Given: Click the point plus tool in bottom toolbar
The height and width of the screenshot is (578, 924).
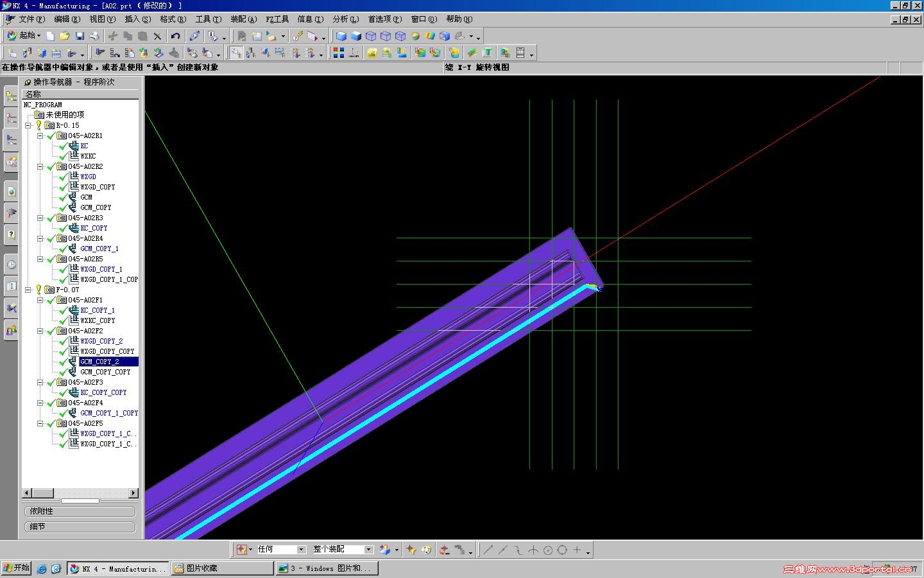Looking at the screenshot, I should pos(577,550).
